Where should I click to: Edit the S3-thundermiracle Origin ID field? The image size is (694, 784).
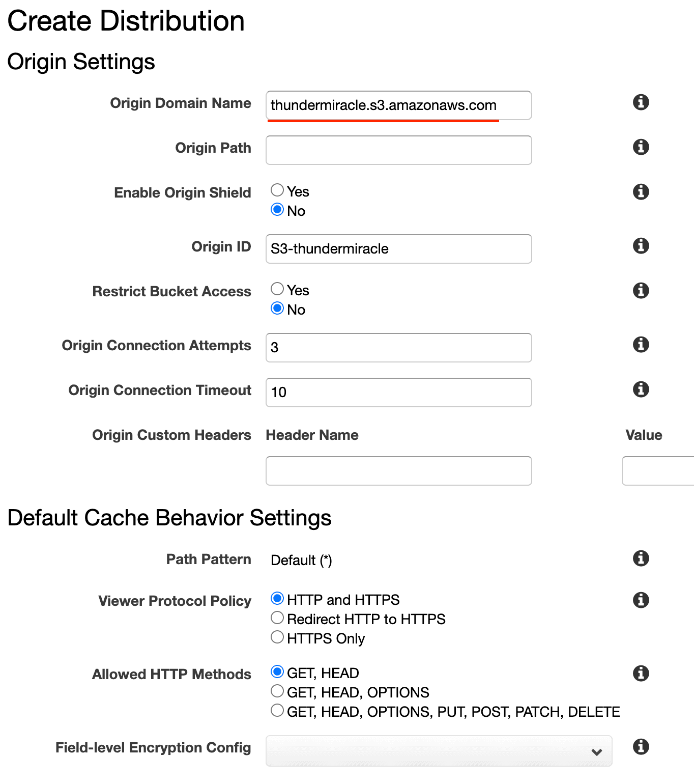click(x=398, y=249)
